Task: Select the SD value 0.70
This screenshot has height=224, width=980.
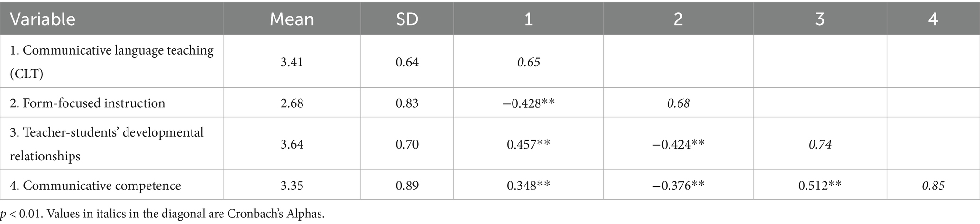Action: [407, 144]
